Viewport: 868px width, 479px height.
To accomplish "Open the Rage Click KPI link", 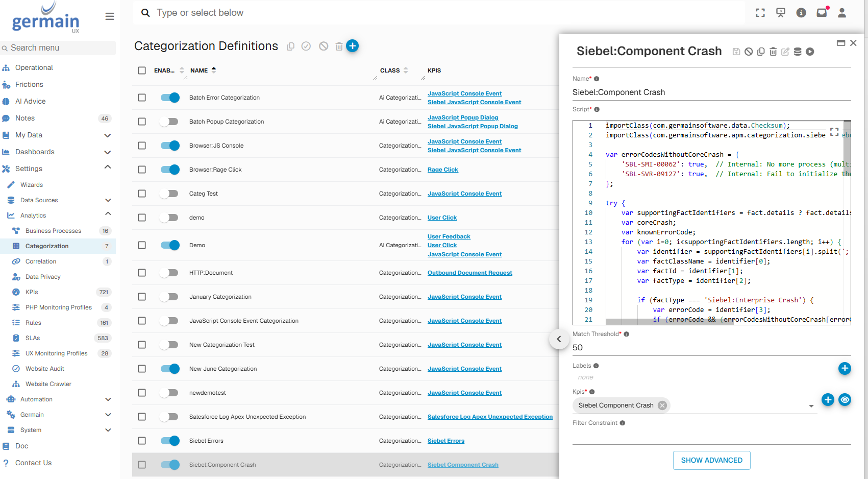I will click(x=443, y=170).
